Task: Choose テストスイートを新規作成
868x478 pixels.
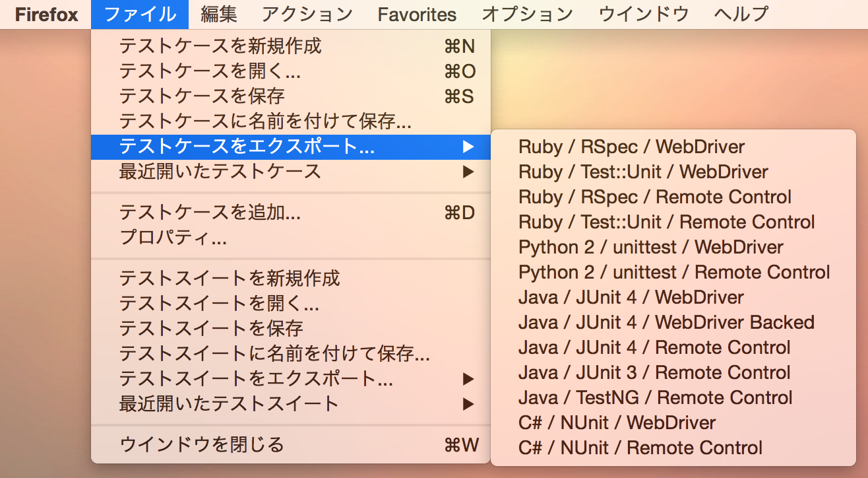Action: coord(291,279)
